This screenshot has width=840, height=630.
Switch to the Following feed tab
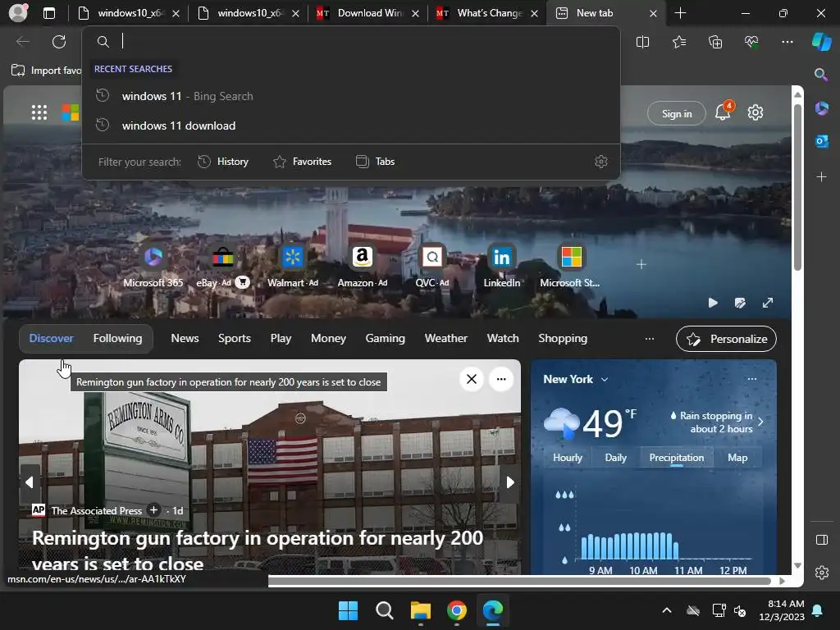[118, 339]
